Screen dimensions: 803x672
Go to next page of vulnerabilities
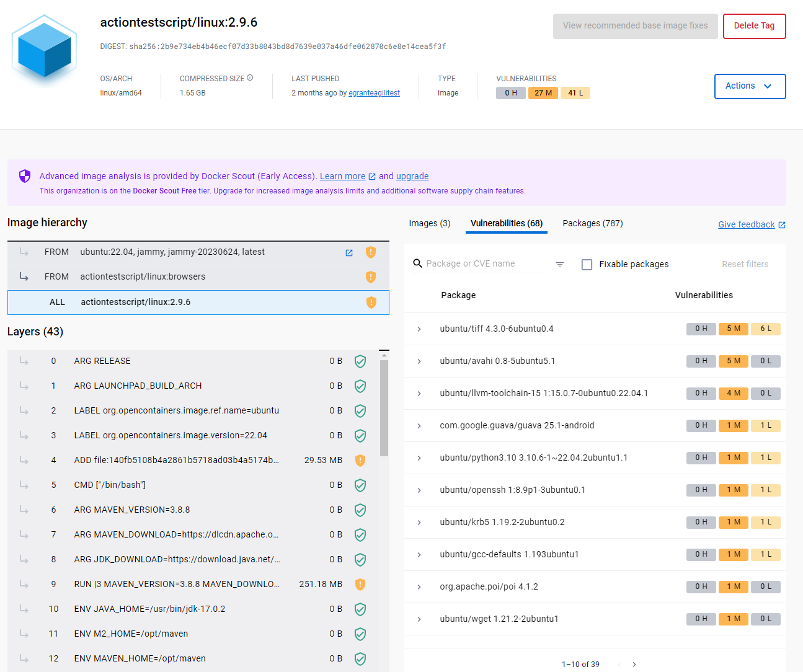[634, 665]
